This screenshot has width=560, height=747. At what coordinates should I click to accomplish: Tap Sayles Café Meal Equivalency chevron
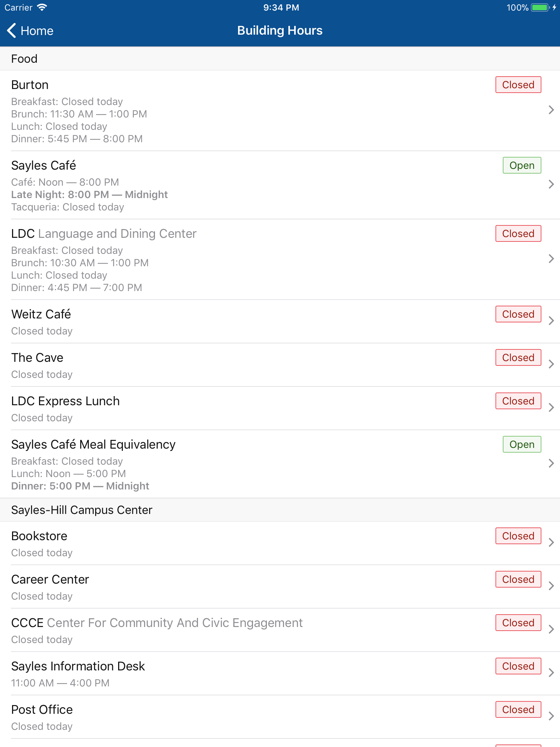click(x=551, y=463)
